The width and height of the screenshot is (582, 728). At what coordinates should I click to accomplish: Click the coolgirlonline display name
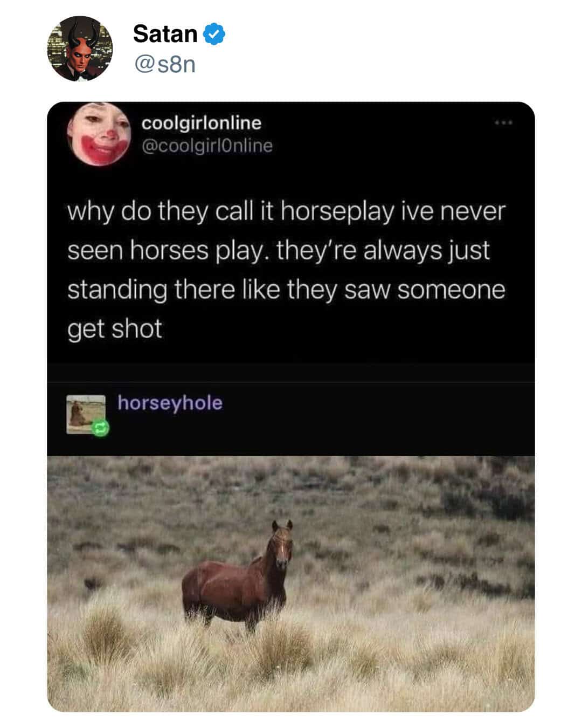coord(202,123)
